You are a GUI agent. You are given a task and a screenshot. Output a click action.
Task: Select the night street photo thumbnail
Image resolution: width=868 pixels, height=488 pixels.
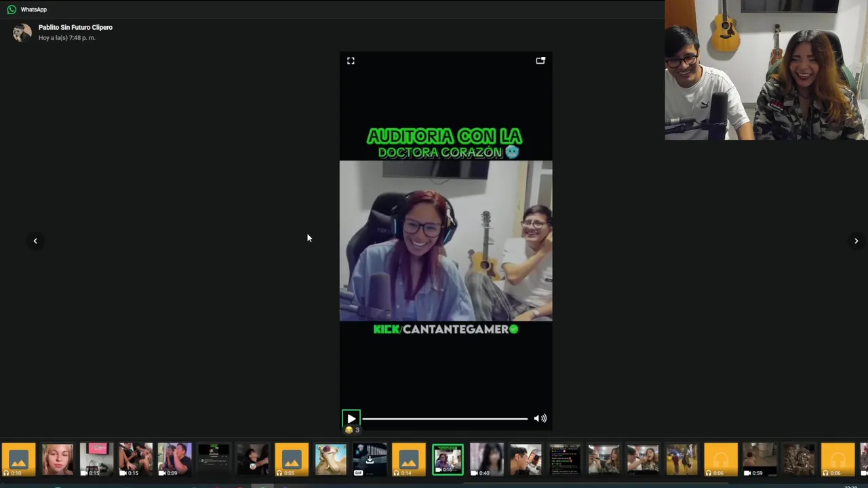(x=682, y=460)
